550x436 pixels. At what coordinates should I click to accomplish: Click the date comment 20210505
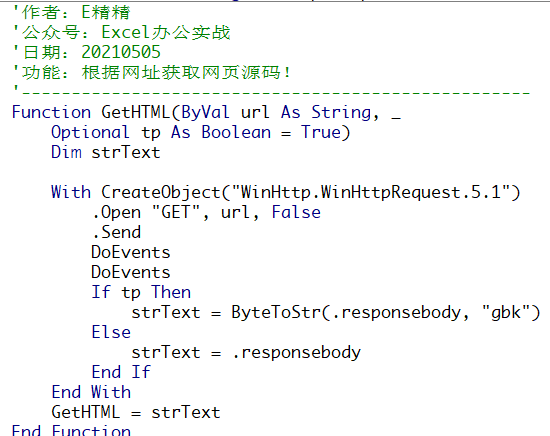click(87, 52)
